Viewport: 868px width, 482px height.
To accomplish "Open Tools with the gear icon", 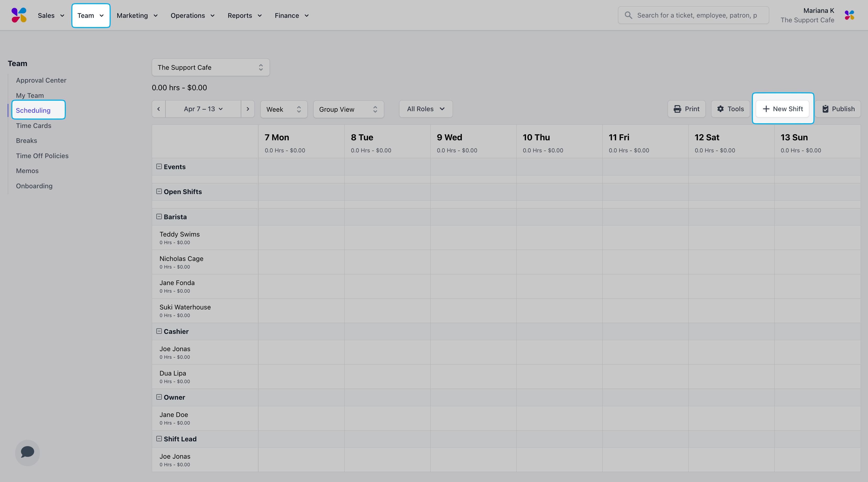I will pyautogui.click(x=730, y=109).
